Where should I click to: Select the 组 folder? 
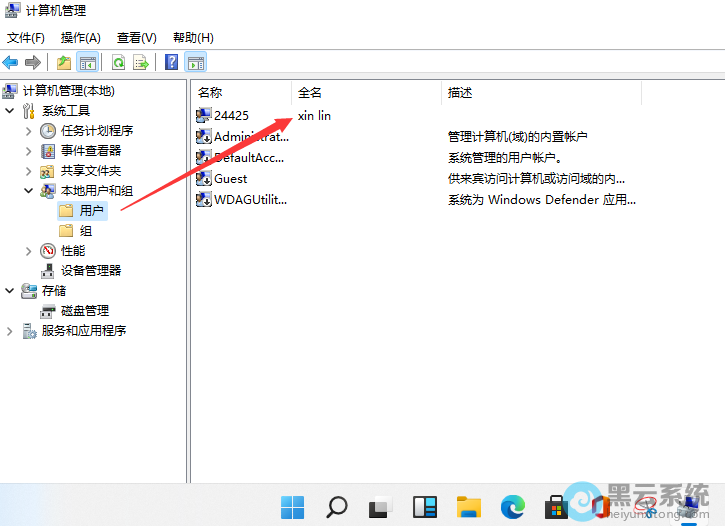[x=86, y=231]
